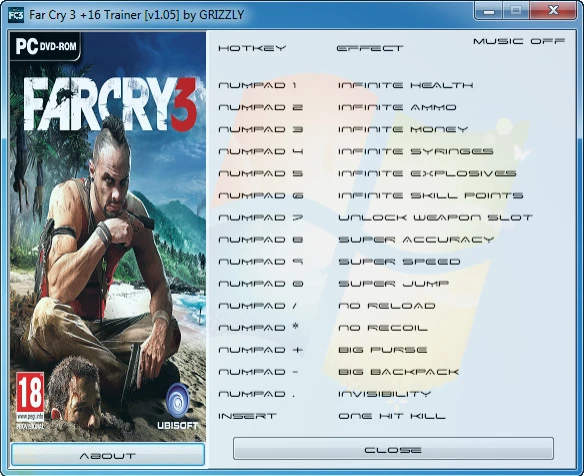Click the 'Insert' hotkey label
This screenshot has width=584, height=476.
point(247,416)
